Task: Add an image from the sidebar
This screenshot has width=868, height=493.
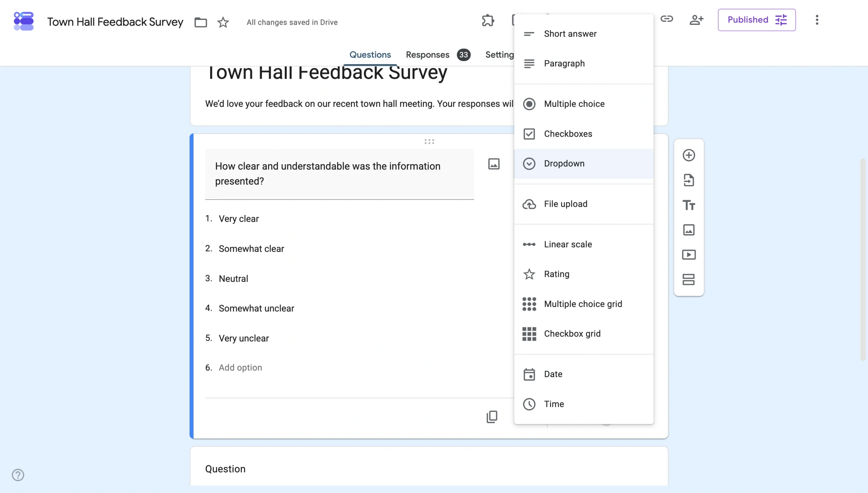Action: point(689,230)
